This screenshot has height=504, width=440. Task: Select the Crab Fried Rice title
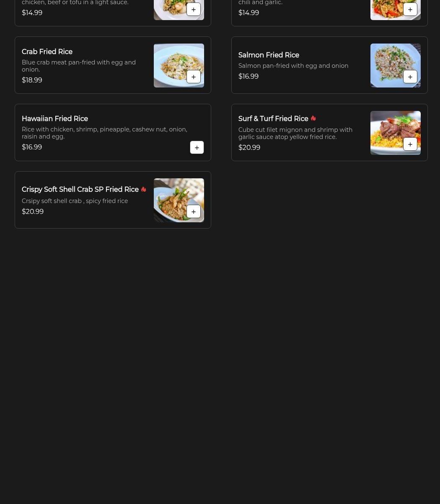47,52
